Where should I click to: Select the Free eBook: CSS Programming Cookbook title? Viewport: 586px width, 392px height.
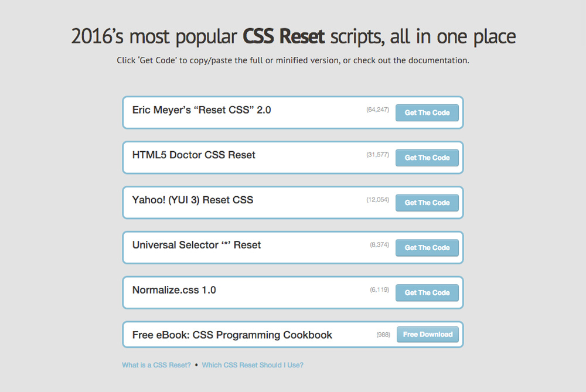pyautogui.click(x=231, y=335)
